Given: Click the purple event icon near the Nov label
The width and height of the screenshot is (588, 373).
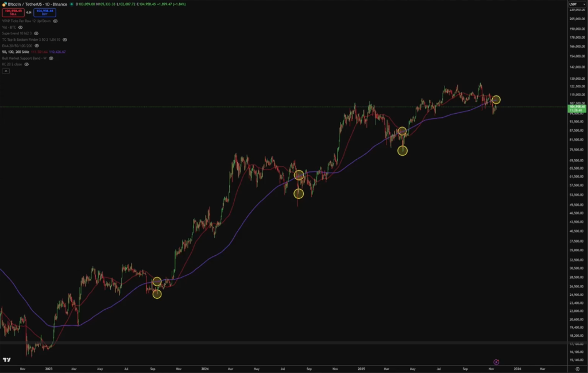Looking at the screenshot, I should (x=497, y=362).
